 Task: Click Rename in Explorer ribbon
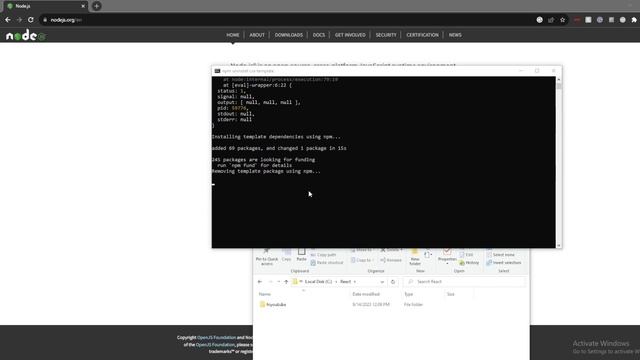[391, 260]
